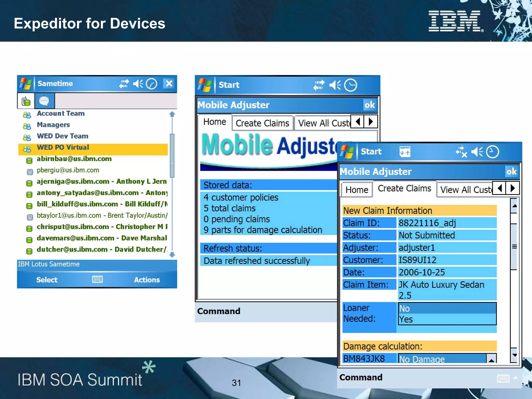Open the No Damage dropdown for BM843JK8
Screen dimensions: 532x399
coord(491,359)
